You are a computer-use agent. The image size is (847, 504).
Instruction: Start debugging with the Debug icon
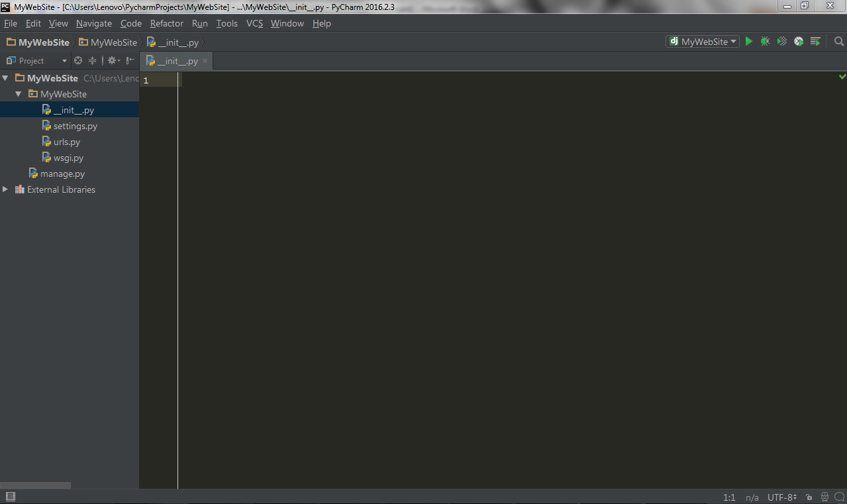pyautogui.click(x=765, y=41)
